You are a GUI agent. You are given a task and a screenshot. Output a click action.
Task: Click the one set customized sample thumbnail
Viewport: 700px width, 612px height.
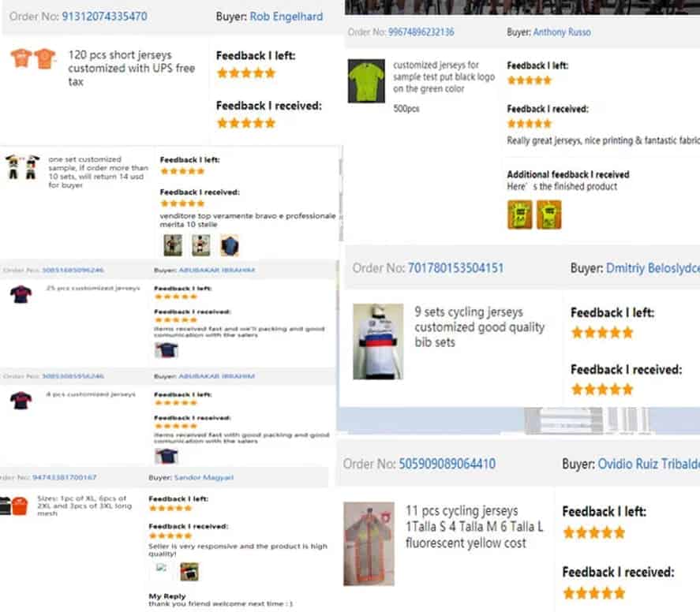point(22,167)
